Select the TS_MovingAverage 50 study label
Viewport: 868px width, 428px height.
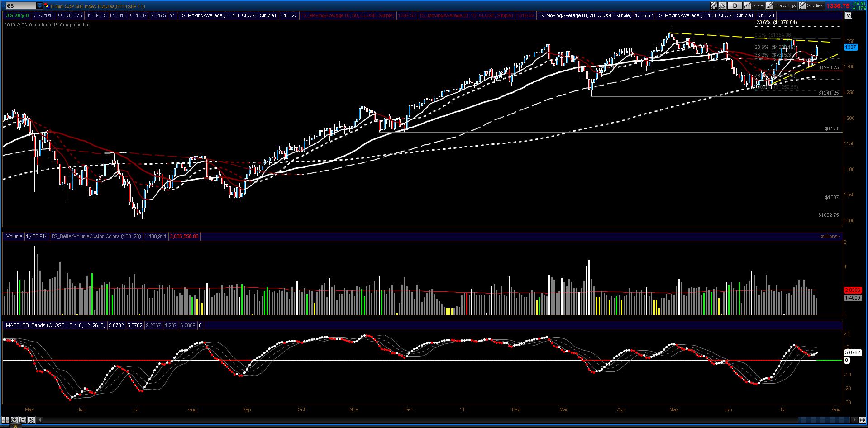coord(348,15)
